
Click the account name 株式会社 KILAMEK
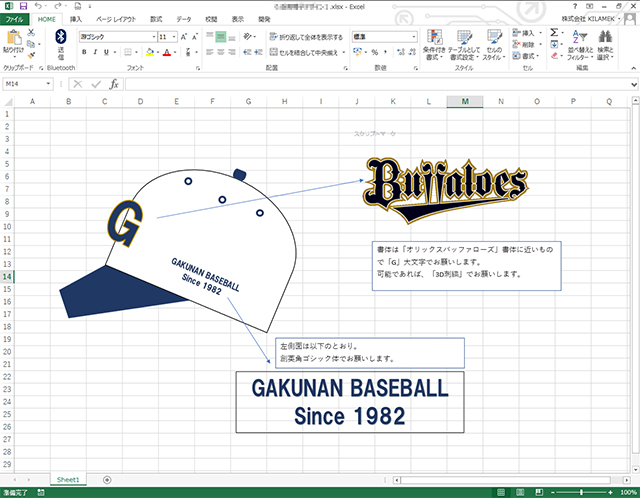pyautogui.click(x=588, y=19)
